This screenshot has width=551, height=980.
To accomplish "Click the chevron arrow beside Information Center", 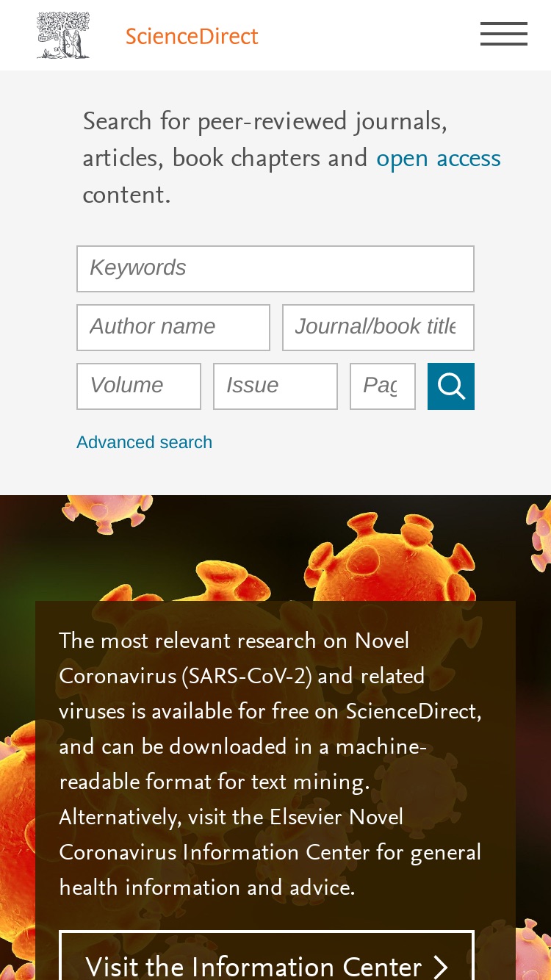I will coord(440,967).
